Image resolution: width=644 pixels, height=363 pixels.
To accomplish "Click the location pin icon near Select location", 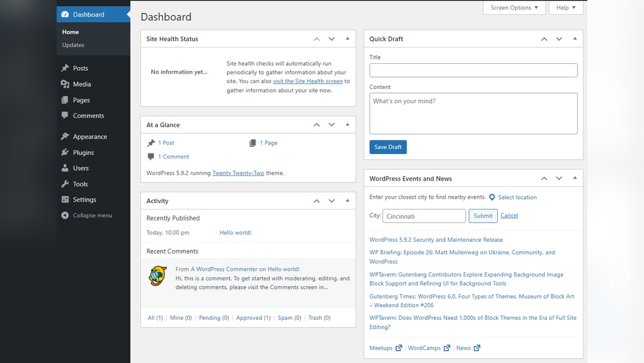I will pos(492,197).
